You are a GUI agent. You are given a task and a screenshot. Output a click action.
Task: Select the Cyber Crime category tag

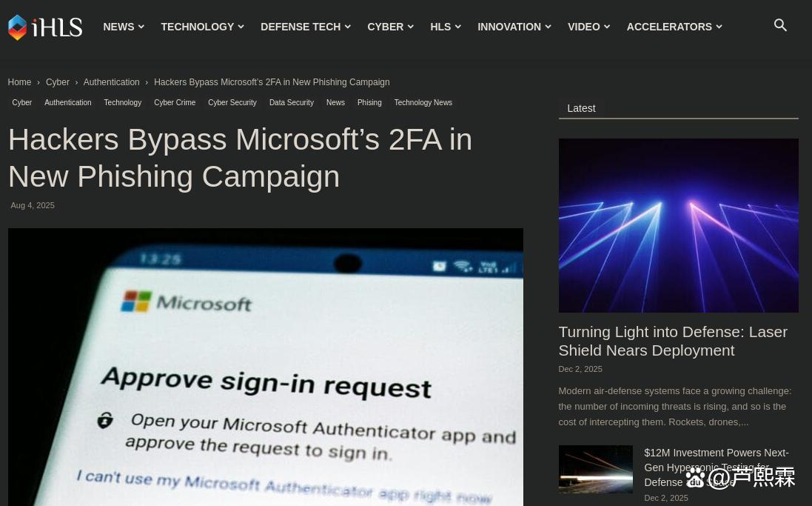(x=175, y=103)
